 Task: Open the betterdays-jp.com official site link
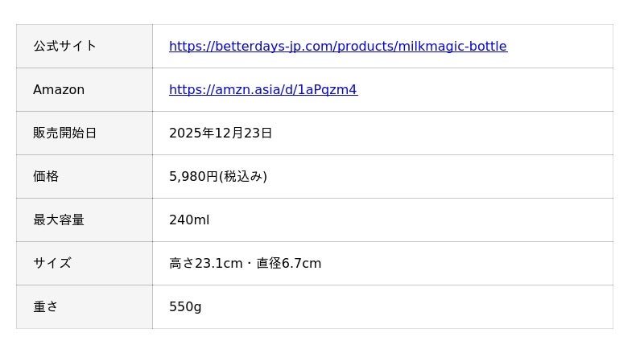(x=337, y=47)
